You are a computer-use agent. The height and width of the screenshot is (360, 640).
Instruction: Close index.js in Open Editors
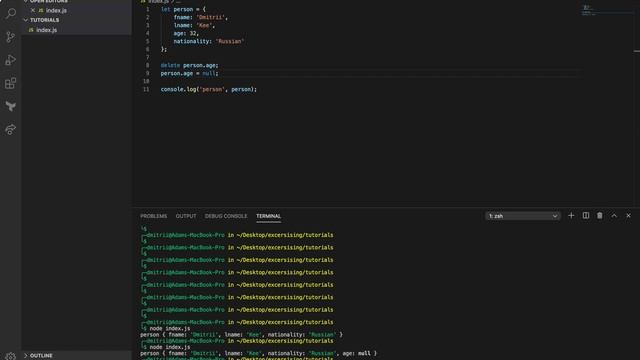click(33, 10)
